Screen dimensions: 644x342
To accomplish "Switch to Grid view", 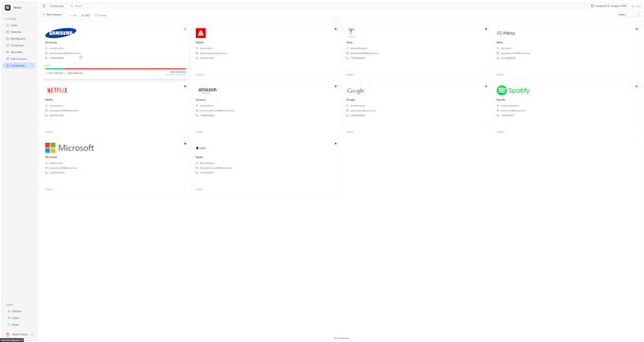I will coord(85,15).
